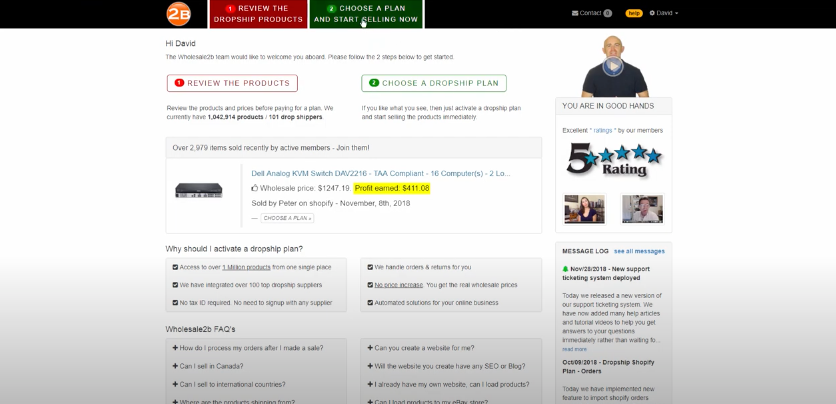Toggle Access to over 1 Million products checkbox
836x404 pixels.
(175, 267)
